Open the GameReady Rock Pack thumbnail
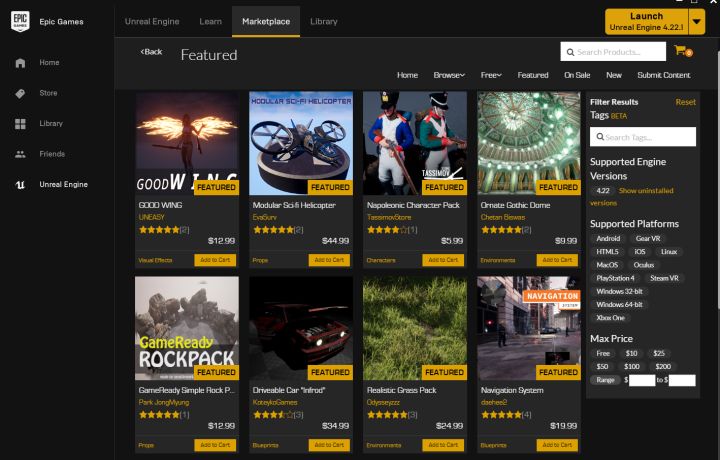 tap(187, 328)
